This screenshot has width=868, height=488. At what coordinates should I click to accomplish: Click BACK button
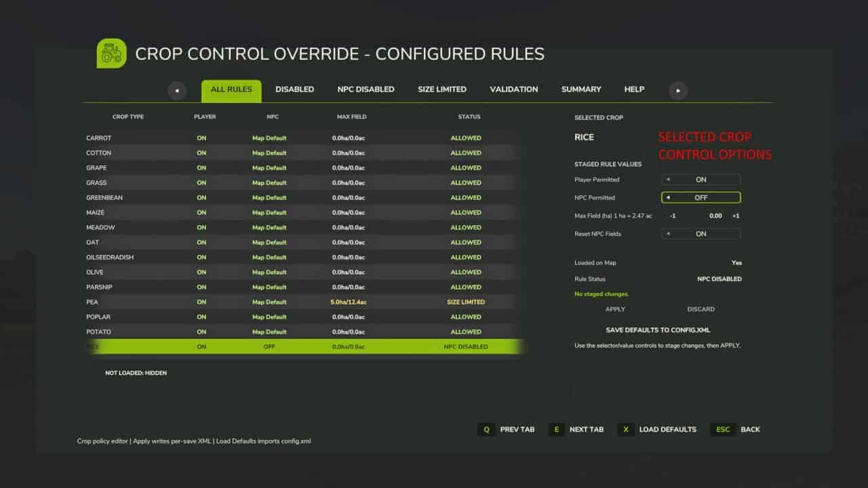point(750,430)
